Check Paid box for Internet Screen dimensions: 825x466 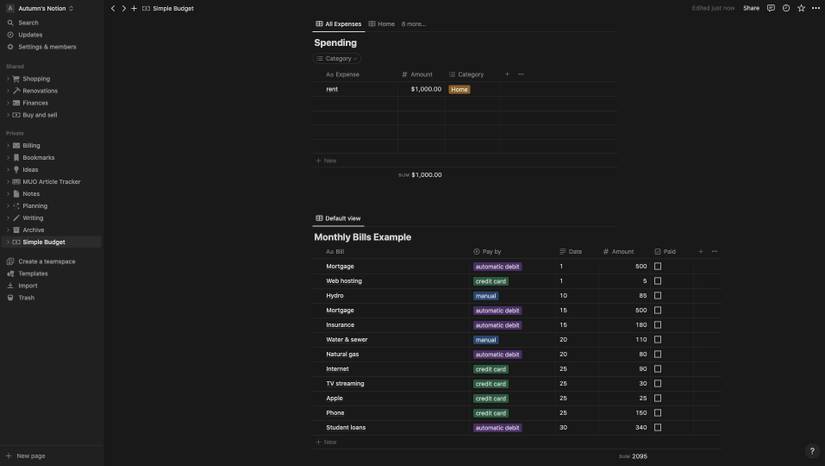[x=658, y=369]
